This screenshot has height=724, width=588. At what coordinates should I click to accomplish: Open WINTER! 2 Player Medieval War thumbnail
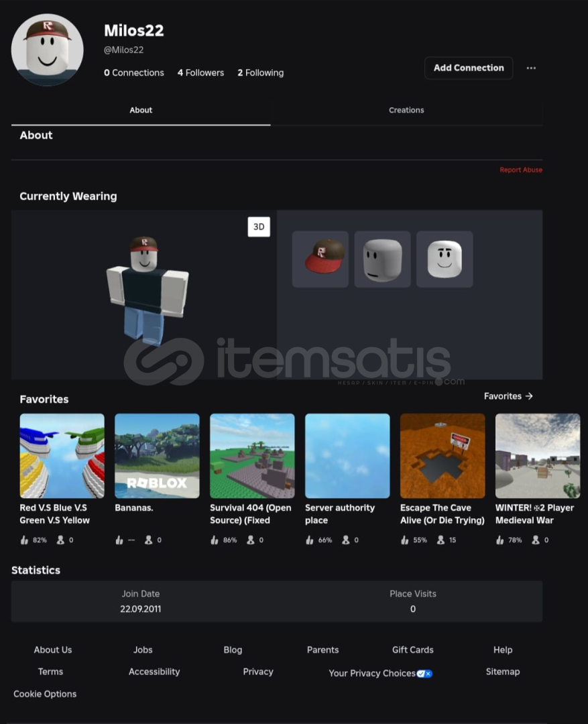tap(538, 456)
